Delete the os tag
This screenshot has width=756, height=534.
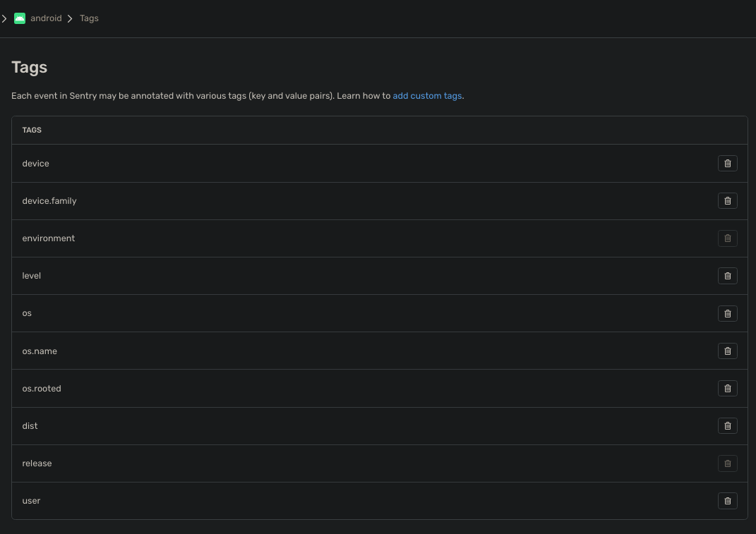tap(727, 313)
